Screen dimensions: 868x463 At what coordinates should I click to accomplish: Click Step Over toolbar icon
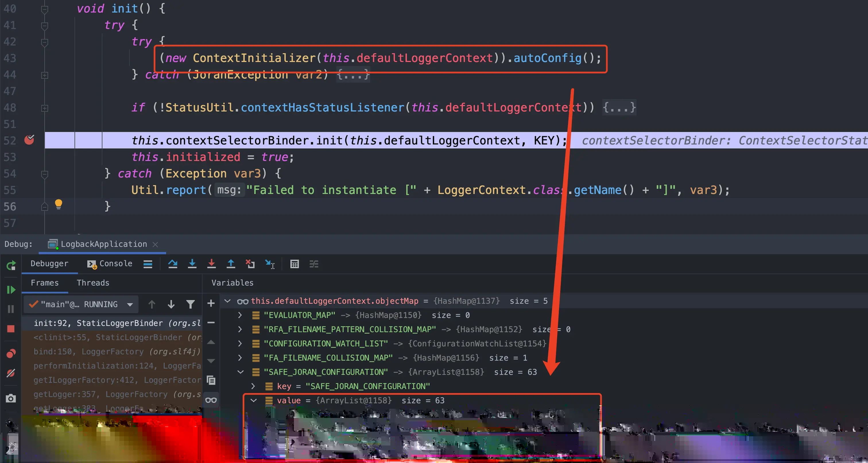173,264
